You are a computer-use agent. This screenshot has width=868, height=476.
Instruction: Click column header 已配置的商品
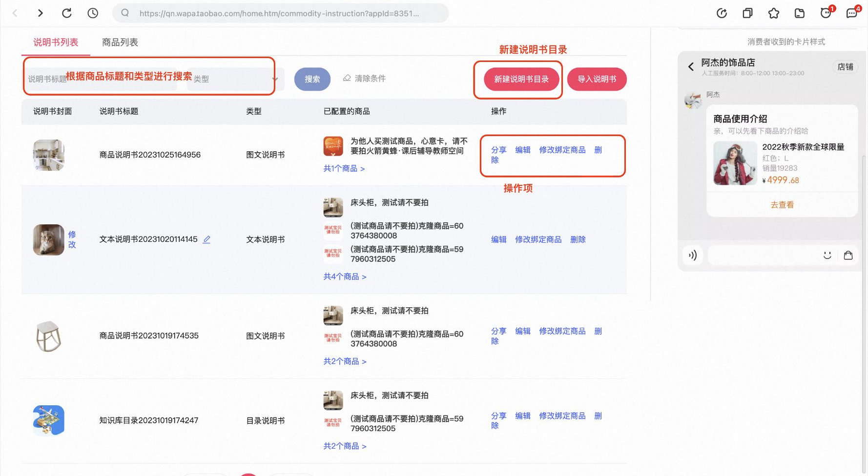tap(347, 111)
